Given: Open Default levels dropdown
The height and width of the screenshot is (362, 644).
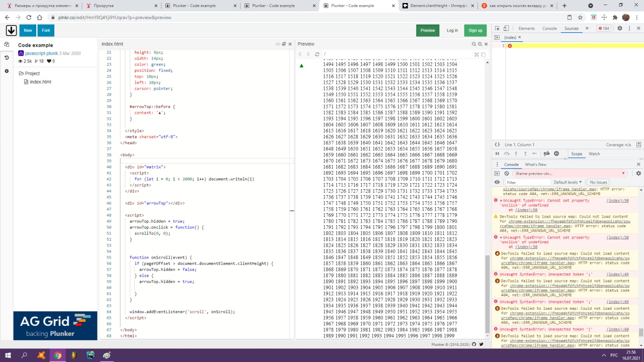Looking at the screenshot, I should 568,183.
